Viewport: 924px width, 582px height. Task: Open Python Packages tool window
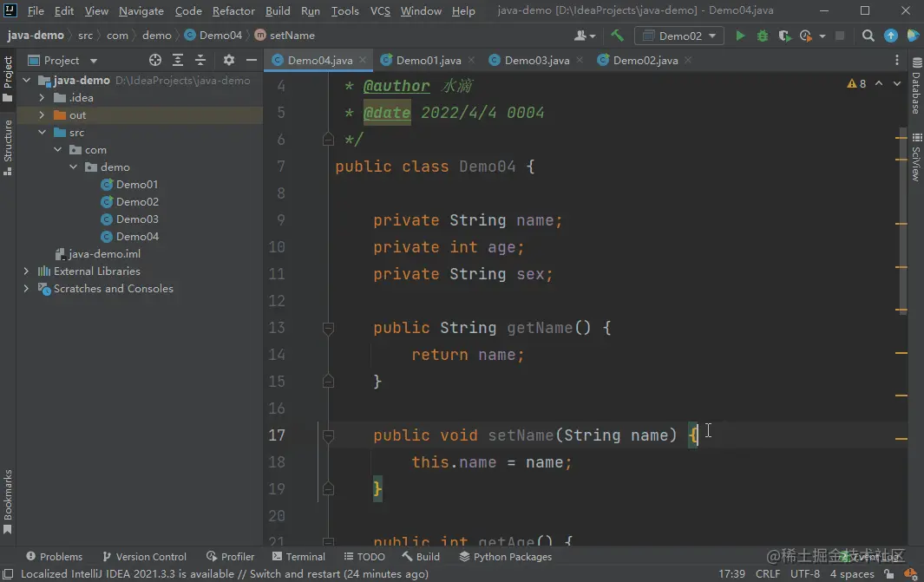(506, 557)
